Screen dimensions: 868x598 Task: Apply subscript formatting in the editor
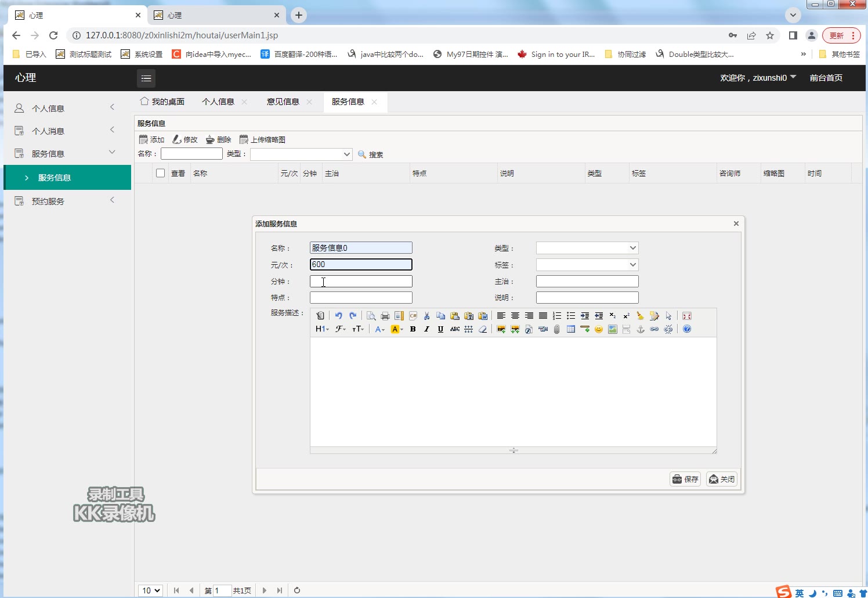coord(612,316)
